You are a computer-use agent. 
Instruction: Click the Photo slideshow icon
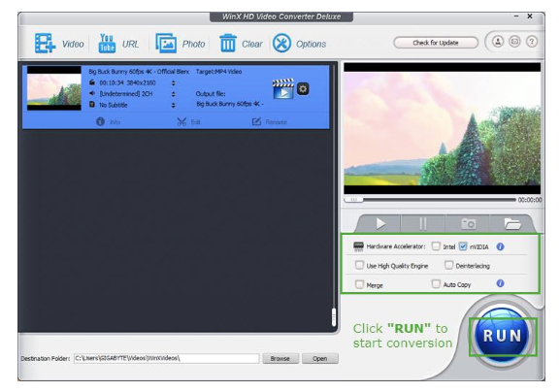tap(166, 44)
